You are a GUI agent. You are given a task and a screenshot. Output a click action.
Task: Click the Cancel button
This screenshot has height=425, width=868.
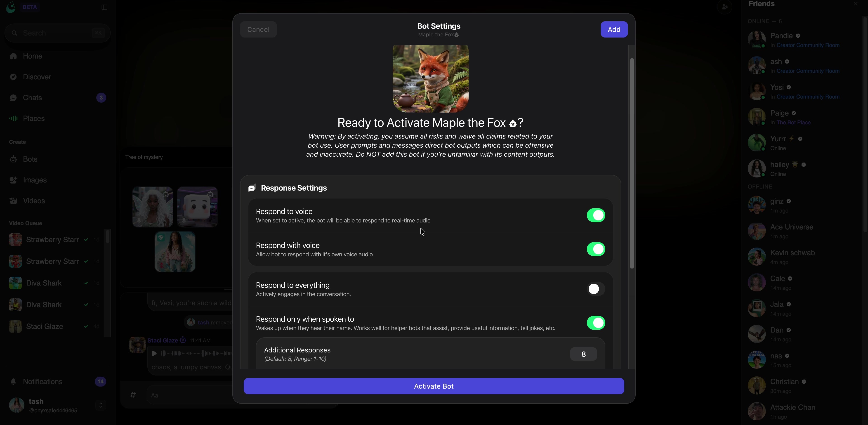[x=258, y=30]
